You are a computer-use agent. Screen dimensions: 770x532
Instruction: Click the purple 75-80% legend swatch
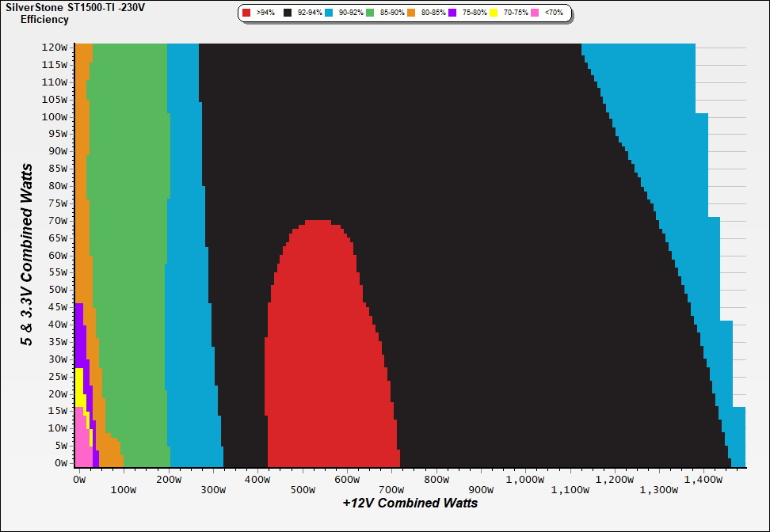click(453, 13)
